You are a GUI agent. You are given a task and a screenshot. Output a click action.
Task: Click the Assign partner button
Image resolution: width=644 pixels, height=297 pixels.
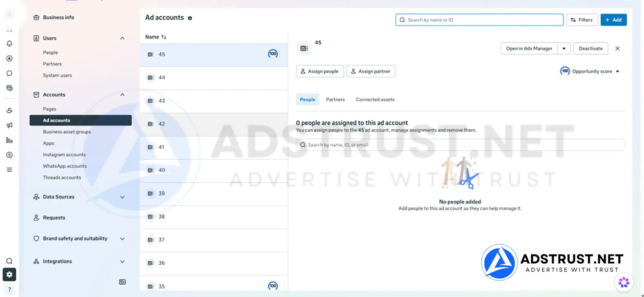(x=371, y=71)
